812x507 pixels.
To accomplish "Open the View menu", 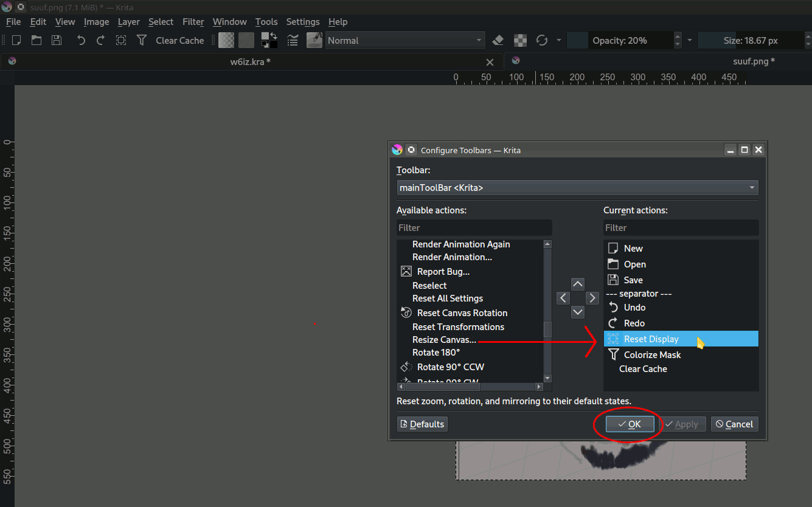I will [x=65, y=22].
